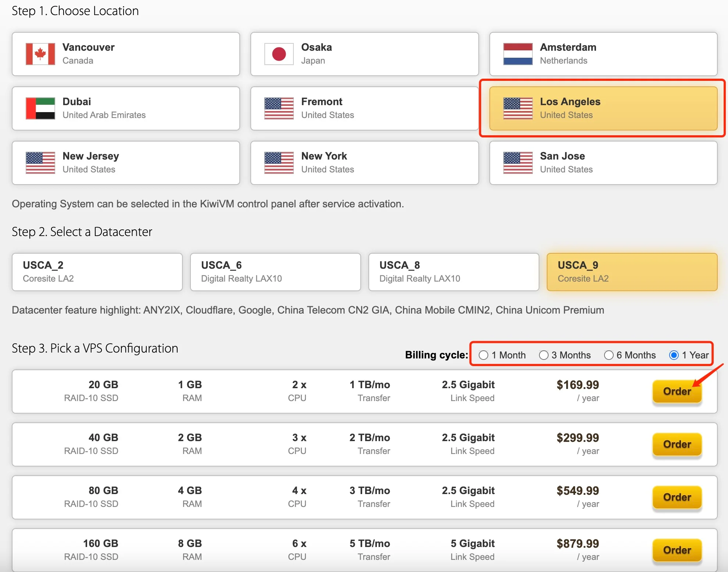Order the $549.99 per year plan
This screenshot has width=728, height=572.
[677, 497]
